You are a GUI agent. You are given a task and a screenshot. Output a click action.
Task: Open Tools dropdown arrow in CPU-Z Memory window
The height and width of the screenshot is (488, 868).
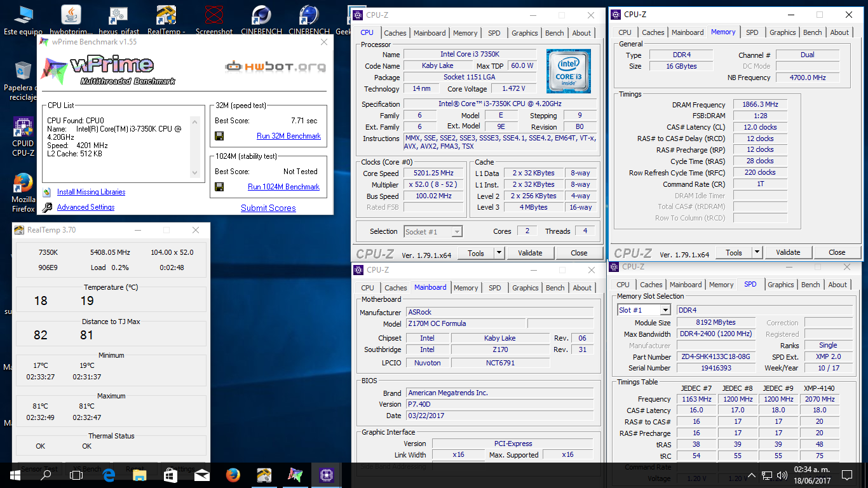point(757,252)
